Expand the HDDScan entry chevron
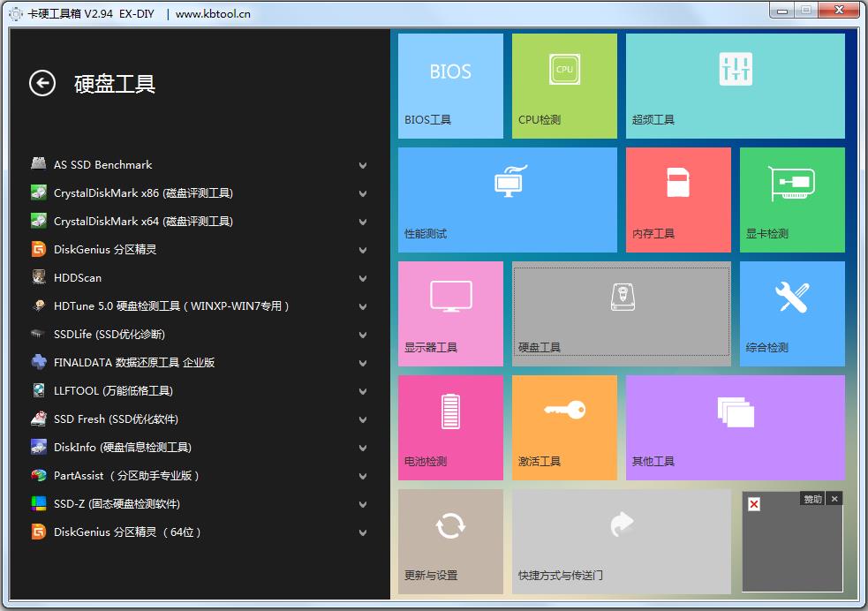Screen dimensions: 868x611 click(363, 278)
